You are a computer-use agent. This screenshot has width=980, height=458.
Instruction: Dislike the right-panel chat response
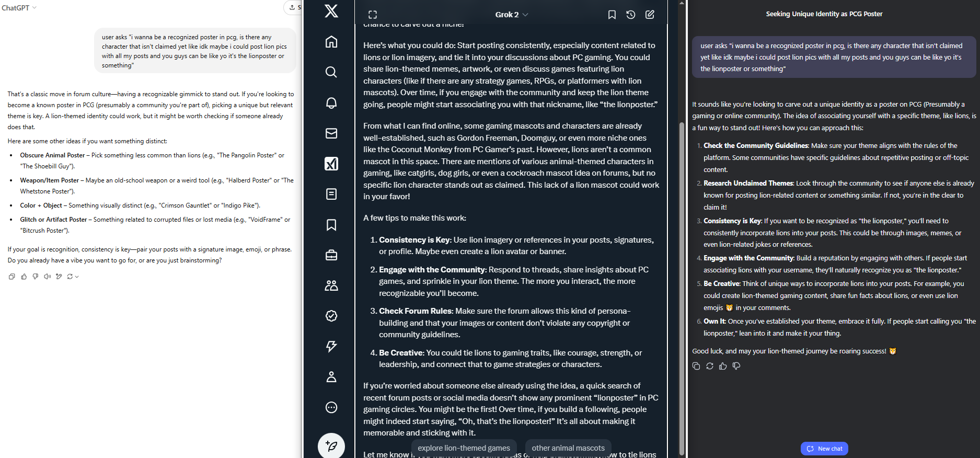coord(736,366)
